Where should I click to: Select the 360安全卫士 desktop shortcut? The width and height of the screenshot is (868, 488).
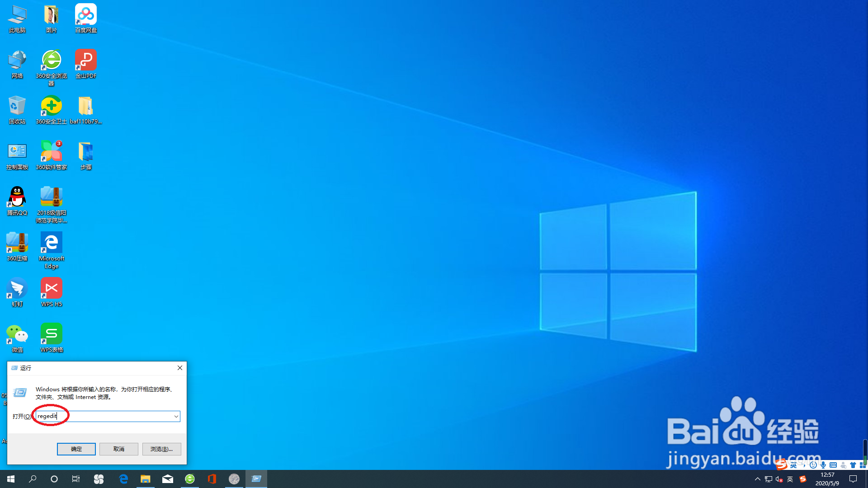pyautogui.click(x=52, y=110)
